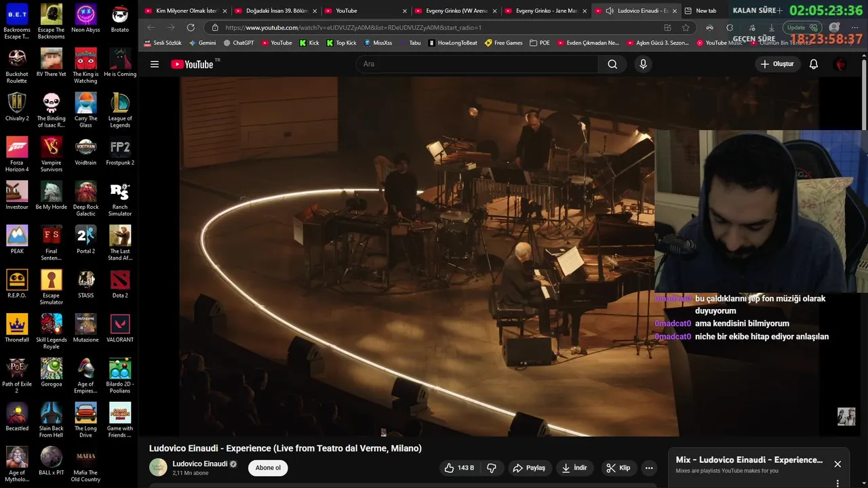This screenshot has width=868, height=488.
Task: Share video with Paylaş button
Action: [x=529, y=468]
